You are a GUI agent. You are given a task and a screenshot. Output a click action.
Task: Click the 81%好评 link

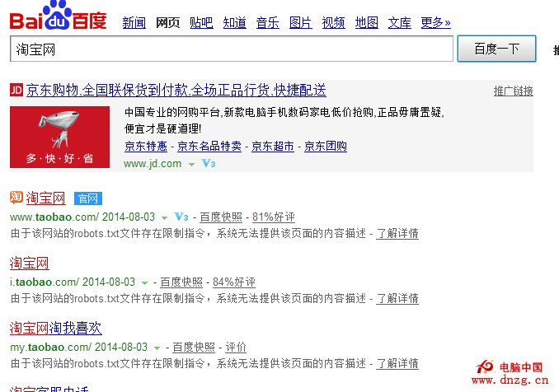coord(274,217)
